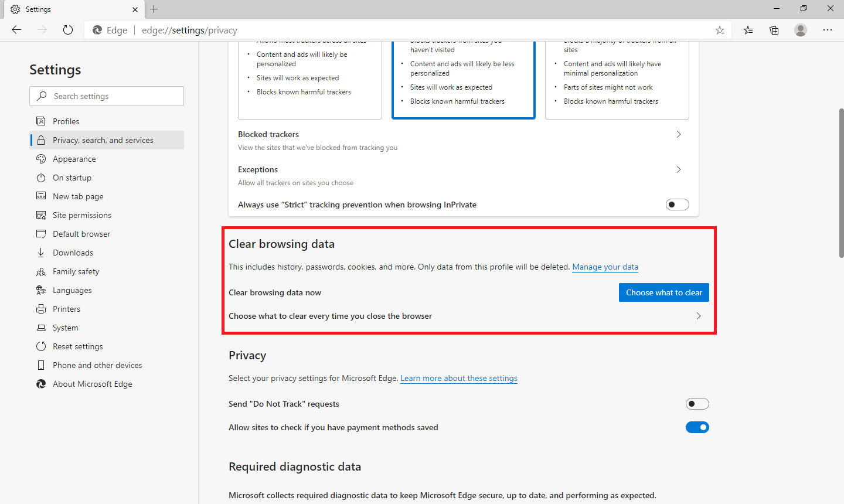Go back with the browser back arrow
The width and height of the screenshot is (844, 504).
pos(16,30)
